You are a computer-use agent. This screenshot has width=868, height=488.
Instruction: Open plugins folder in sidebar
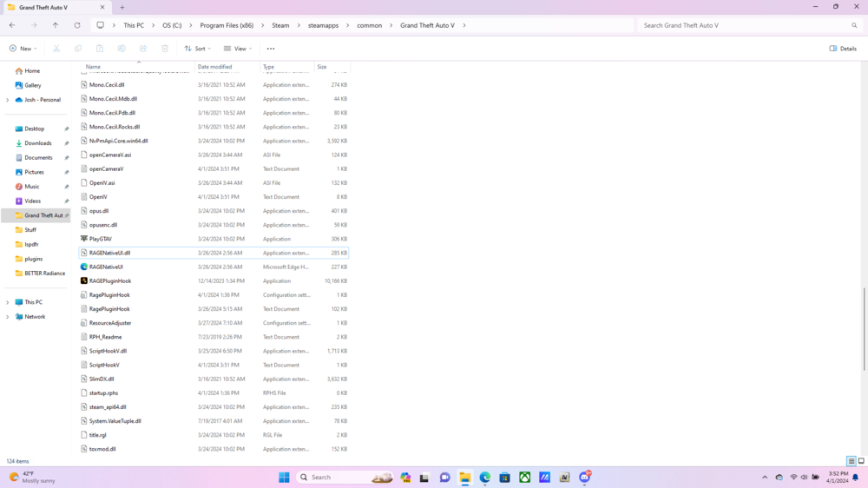coord(33,259)
